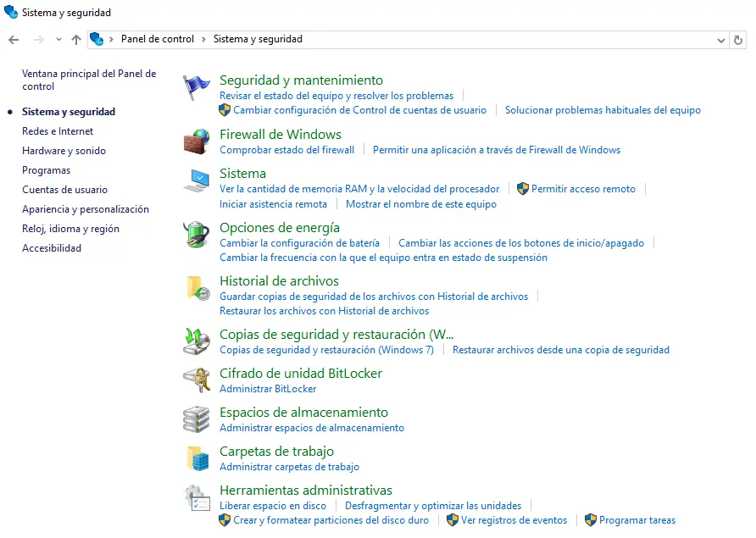This screenshot has height=538, width=756.
Task: Expand the Panel de control breadcrumb arrow
Action: pyautogui.click(x=203, y=39)
